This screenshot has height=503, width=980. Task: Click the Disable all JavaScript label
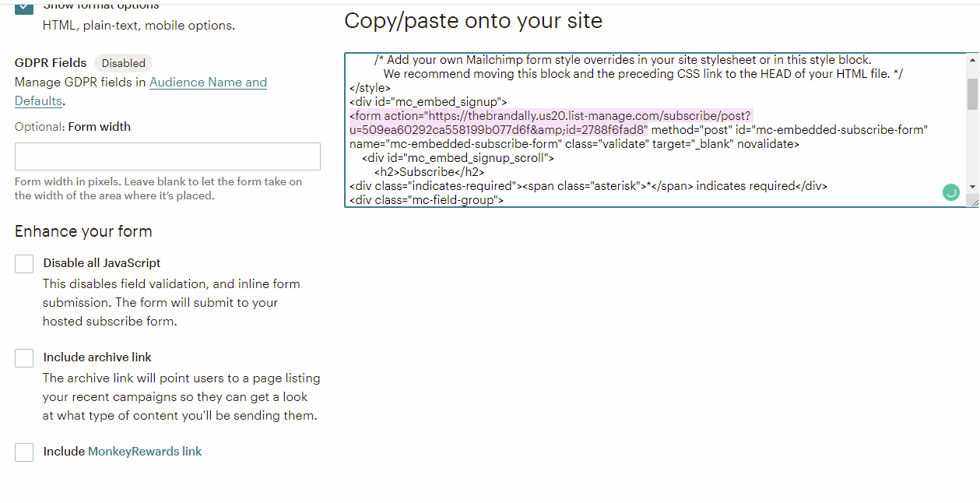tap(102, 263)
